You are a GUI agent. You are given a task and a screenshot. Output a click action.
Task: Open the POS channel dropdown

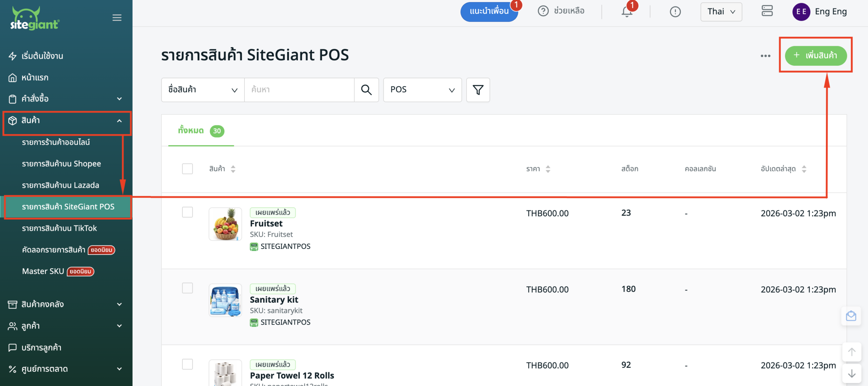[x=422, y=90]
